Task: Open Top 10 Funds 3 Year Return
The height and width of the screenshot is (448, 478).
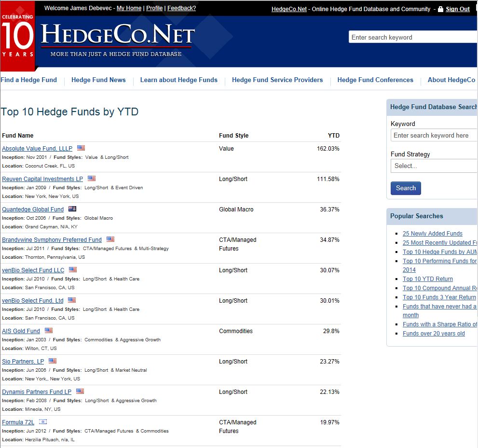Action: click(439, 297)
